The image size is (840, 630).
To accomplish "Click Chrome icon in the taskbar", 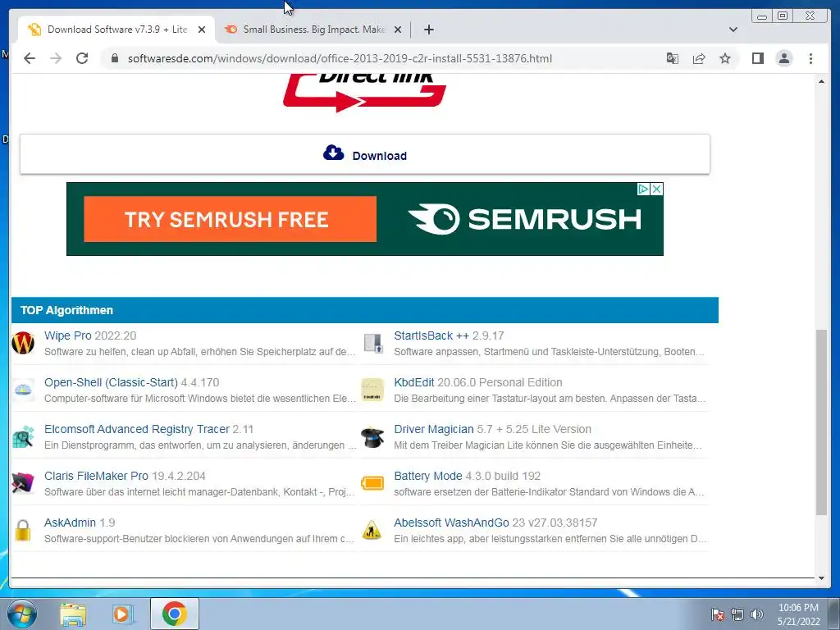I will click(x=175, y=614).
